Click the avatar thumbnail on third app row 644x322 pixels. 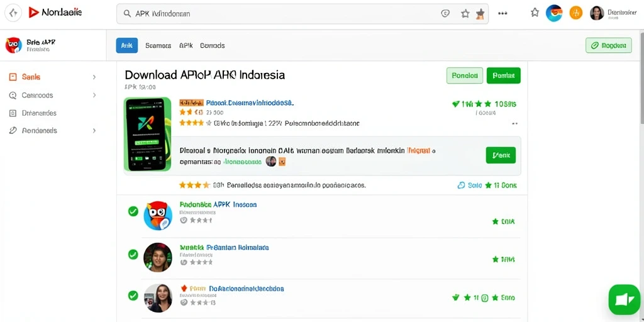point(158,298)
